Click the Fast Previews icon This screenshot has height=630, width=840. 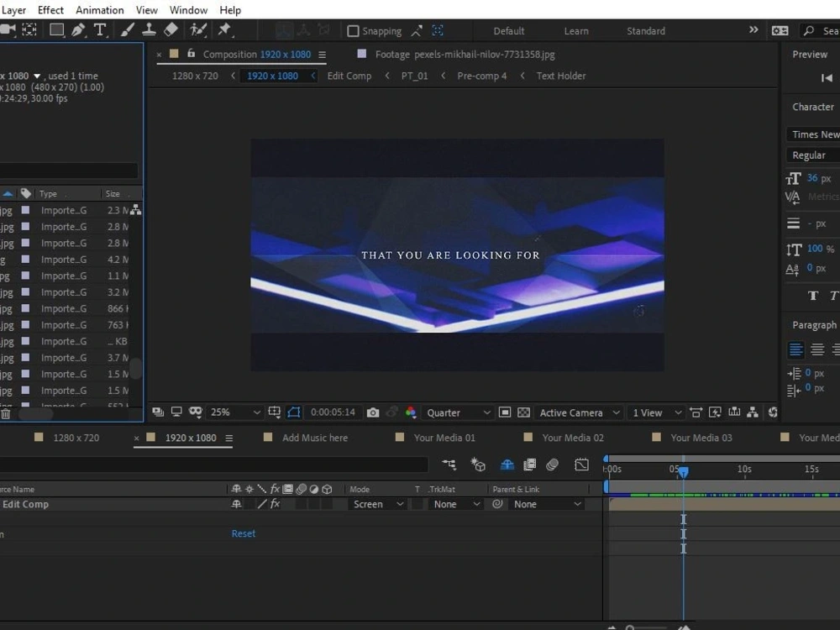(x=715, y=412)
